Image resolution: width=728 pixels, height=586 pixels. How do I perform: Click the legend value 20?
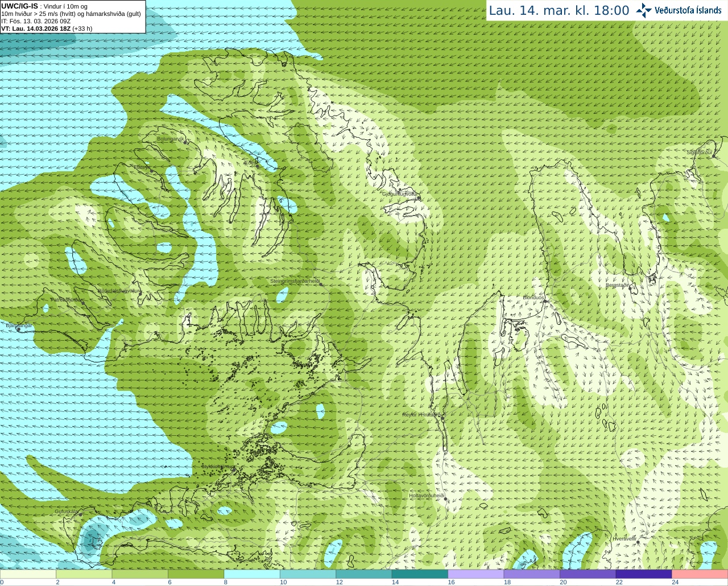point(563,582)
